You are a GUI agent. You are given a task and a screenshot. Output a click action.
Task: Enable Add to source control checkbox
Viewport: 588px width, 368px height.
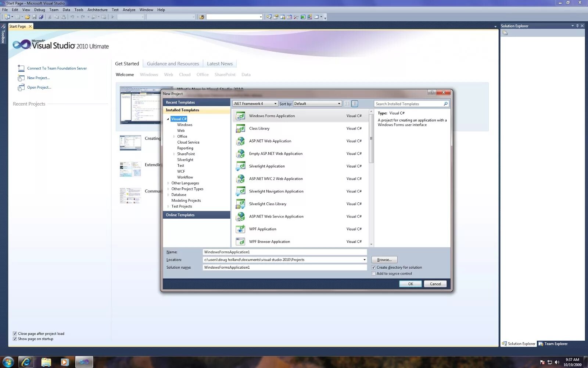374,273
